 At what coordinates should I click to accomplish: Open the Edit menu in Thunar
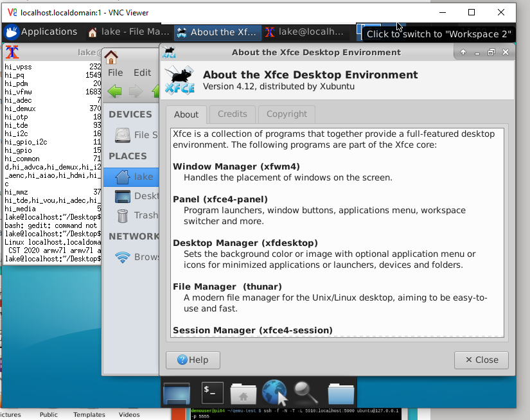click(x=142, y=72)
